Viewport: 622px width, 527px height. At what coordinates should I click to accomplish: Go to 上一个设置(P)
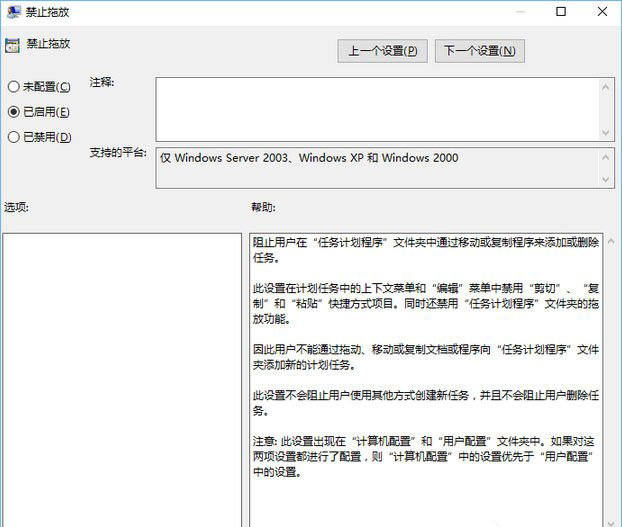point(384,51)
